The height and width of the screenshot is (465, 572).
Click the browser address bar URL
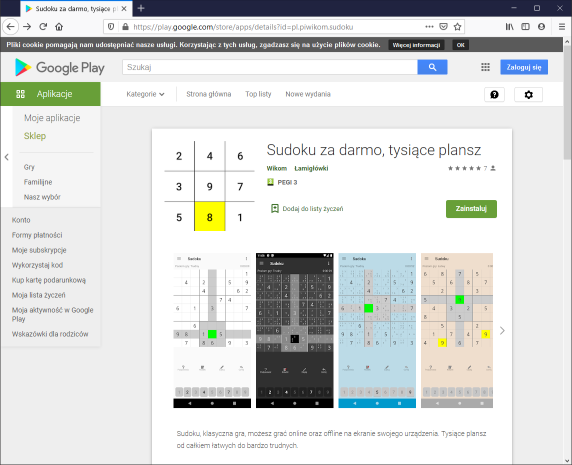(x=243, y=27)
